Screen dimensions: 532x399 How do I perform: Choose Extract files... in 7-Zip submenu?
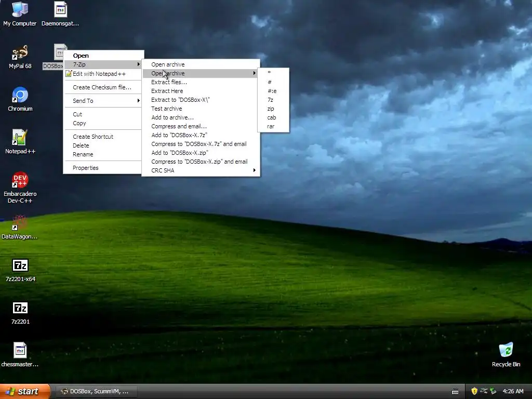[201, 82]
